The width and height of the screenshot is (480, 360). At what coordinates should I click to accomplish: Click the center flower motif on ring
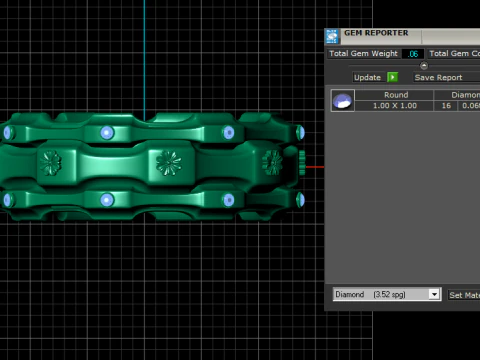coord(169,163)
